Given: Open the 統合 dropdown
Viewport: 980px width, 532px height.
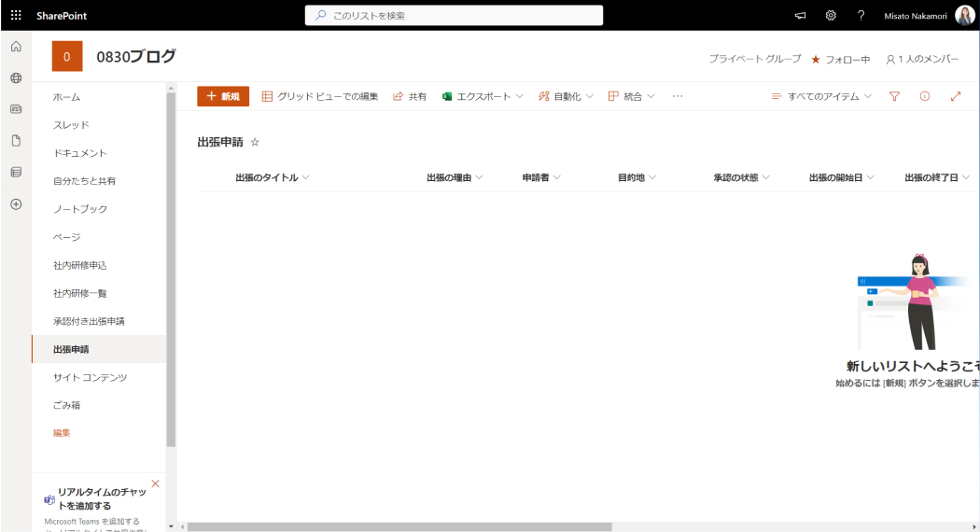Looking at the screenshot, I should [x=631, y=96].
